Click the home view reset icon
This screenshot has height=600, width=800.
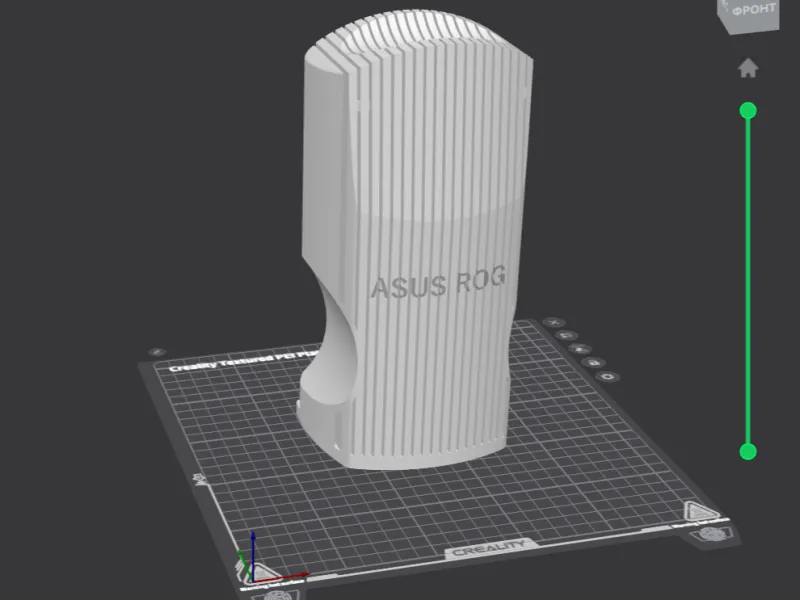(x=748, y=68)
